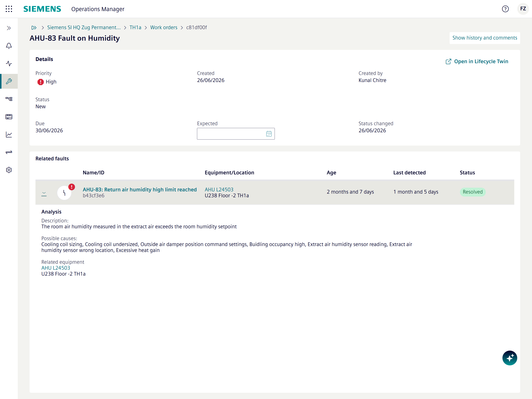Open AHU L24503 under Related equipment
The width and height of the screenshot is (532, 399).
(x=56, y=268)
